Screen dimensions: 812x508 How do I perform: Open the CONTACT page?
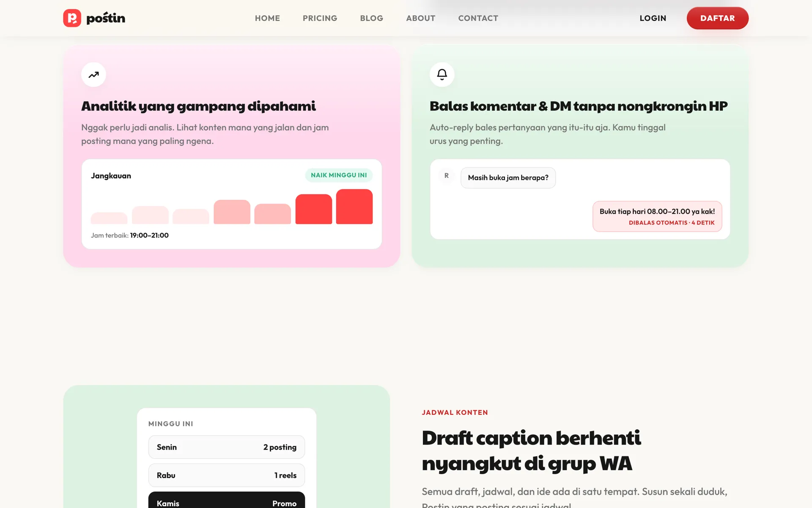pyautogui.click(x=478, y=18)
